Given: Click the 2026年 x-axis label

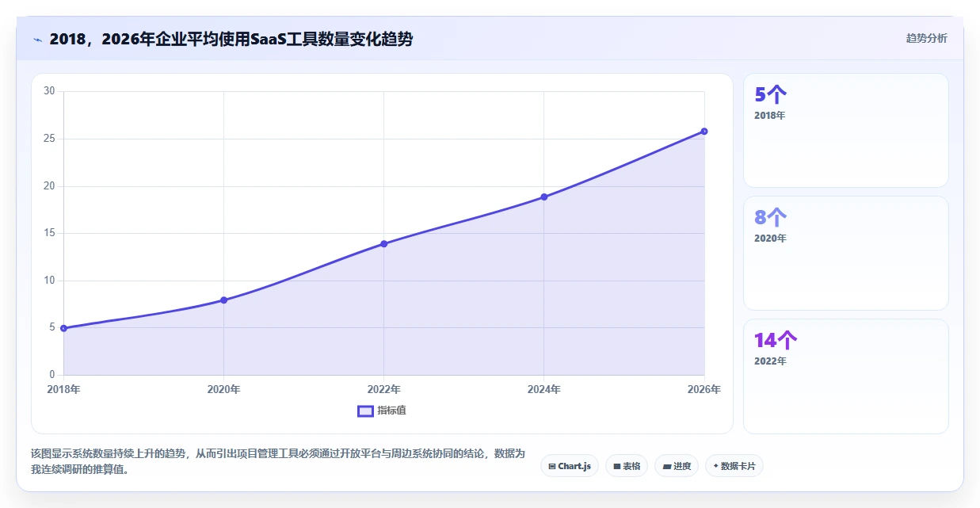Looking at the screenshot, I should 704,389.
